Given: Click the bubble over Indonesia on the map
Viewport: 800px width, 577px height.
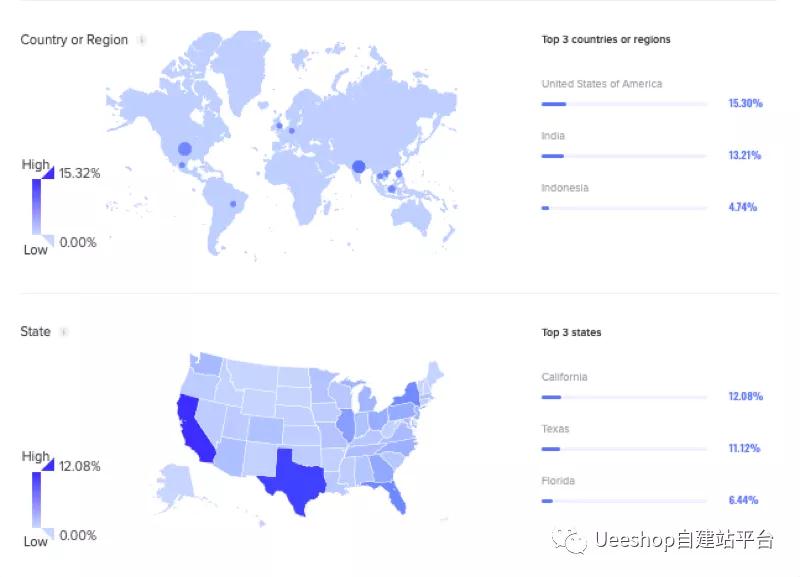Looking at the screenshot, I should tap(391, 189).
